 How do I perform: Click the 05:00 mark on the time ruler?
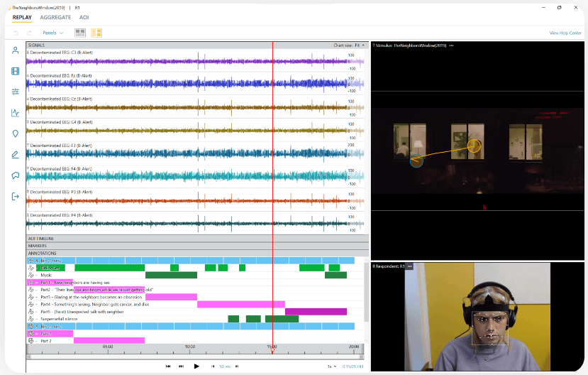click(x=108, y=347)
